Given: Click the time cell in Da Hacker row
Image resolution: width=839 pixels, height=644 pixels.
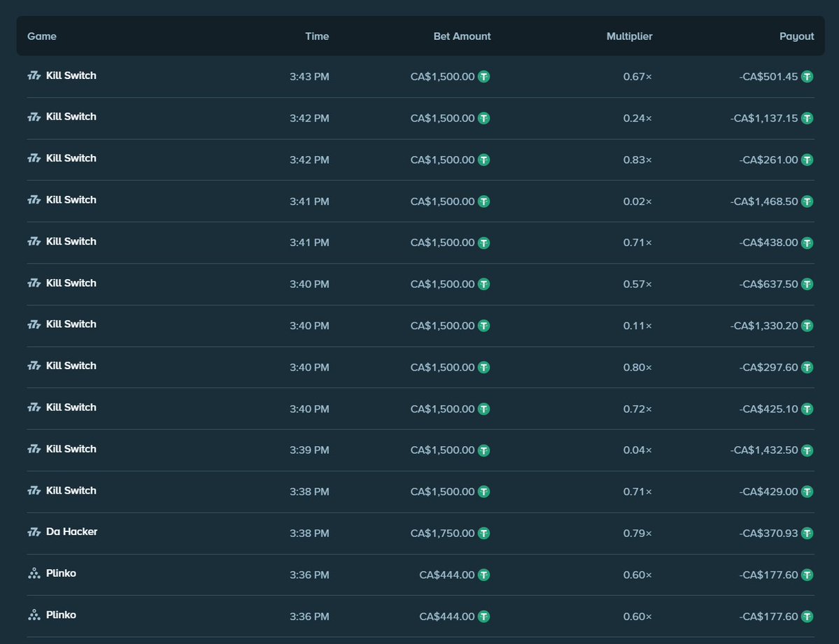Looking at the screenshot, I should 309,534.
